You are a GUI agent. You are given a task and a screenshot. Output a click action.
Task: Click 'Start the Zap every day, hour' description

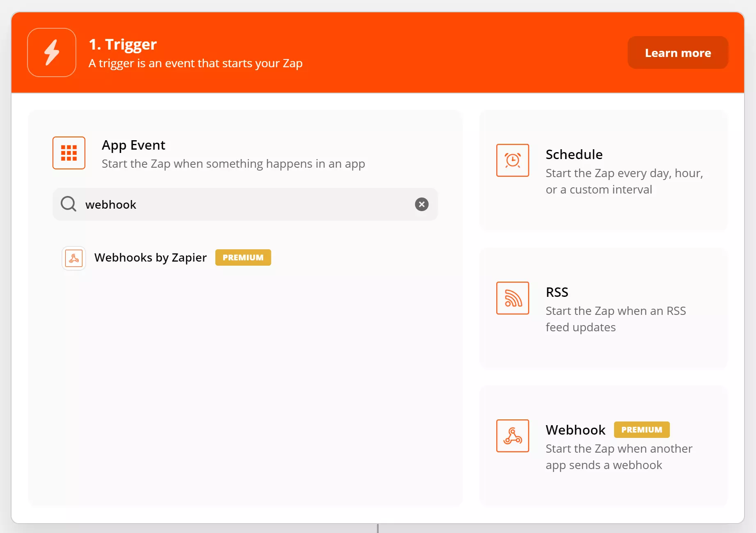point(624,181)
